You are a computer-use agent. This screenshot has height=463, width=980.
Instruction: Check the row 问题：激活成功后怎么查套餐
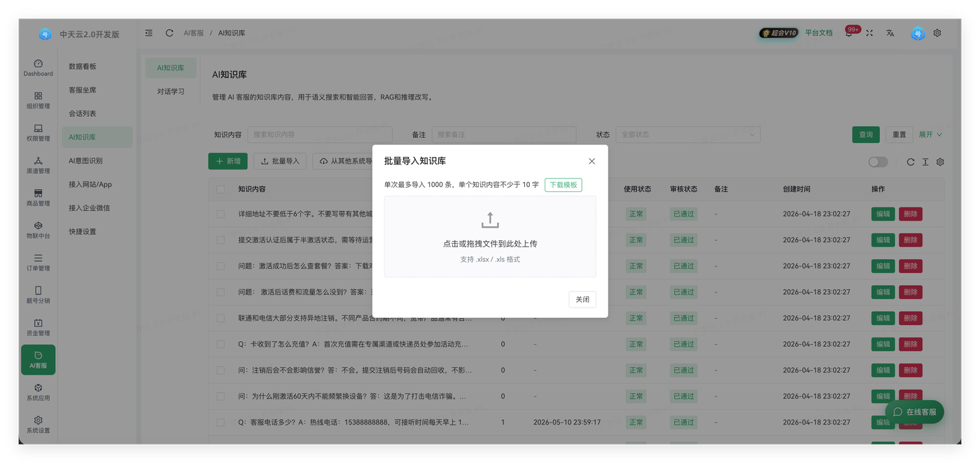click(221, 266)
